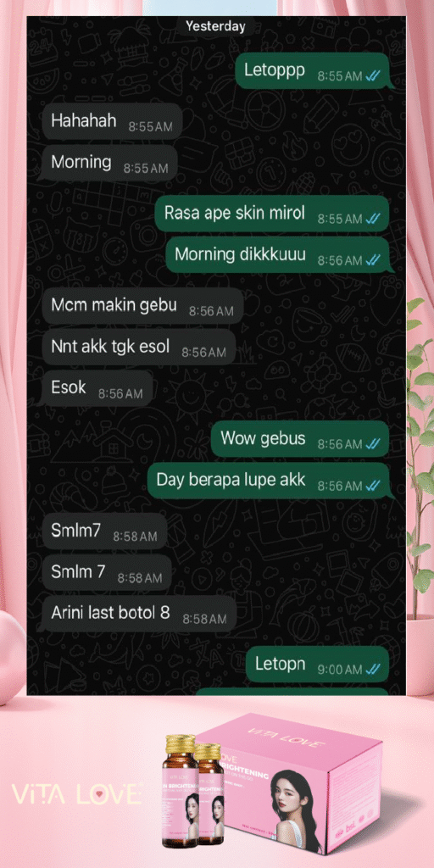The width and height of the screenshot is (434, 868).
Task: Tap blue ticks on the Letopn message
Action: tap(373, 670)
